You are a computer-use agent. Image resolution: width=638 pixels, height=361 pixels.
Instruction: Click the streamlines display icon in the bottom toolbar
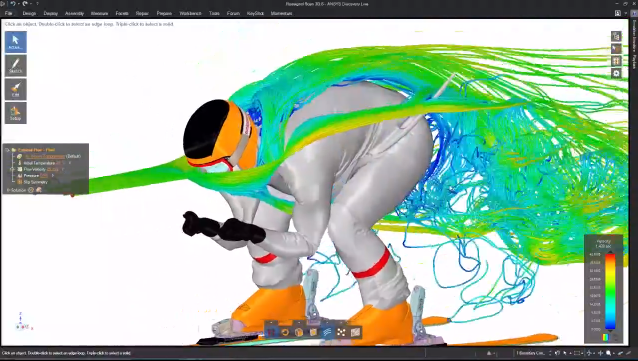[x=327, y=333]
